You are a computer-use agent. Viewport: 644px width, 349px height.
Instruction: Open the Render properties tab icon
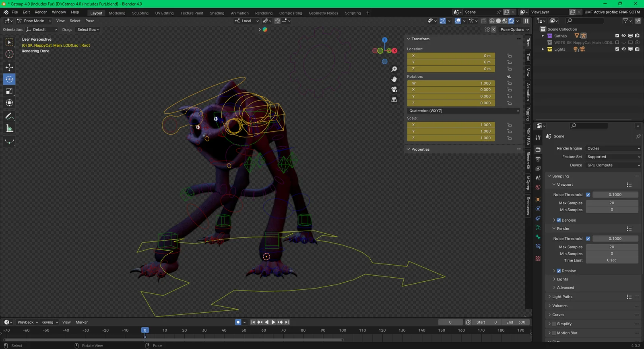538,150
